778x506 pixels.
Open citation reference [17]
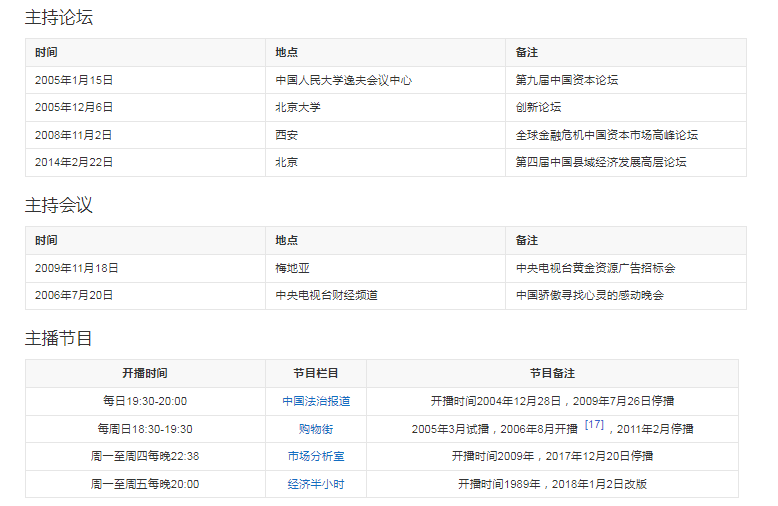(x=594, y=425)
